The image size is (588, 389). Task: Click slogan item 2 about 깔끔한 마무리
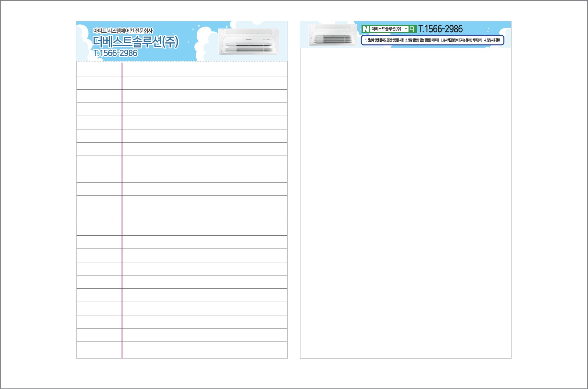tap(422, 40)
